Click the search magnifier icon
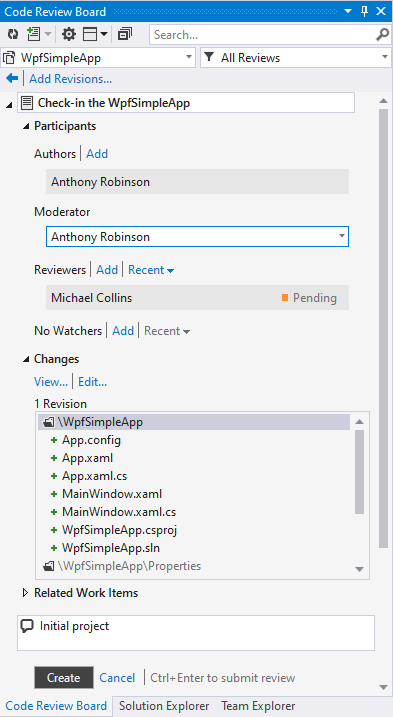393x717 pixels. pyautogui.click(x=382, y=35)
